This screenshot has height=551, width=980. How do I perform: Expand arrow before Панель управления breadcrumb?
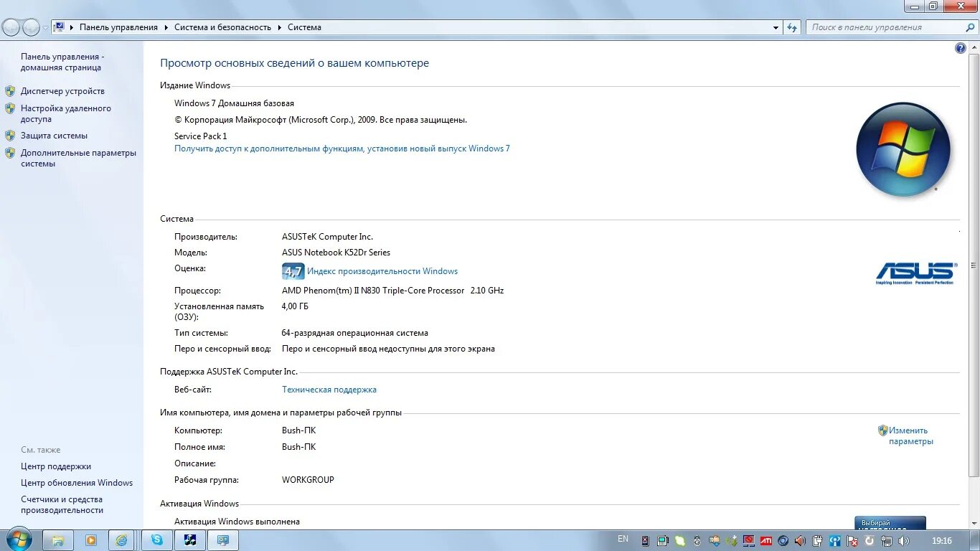click(x=72, y=27)
